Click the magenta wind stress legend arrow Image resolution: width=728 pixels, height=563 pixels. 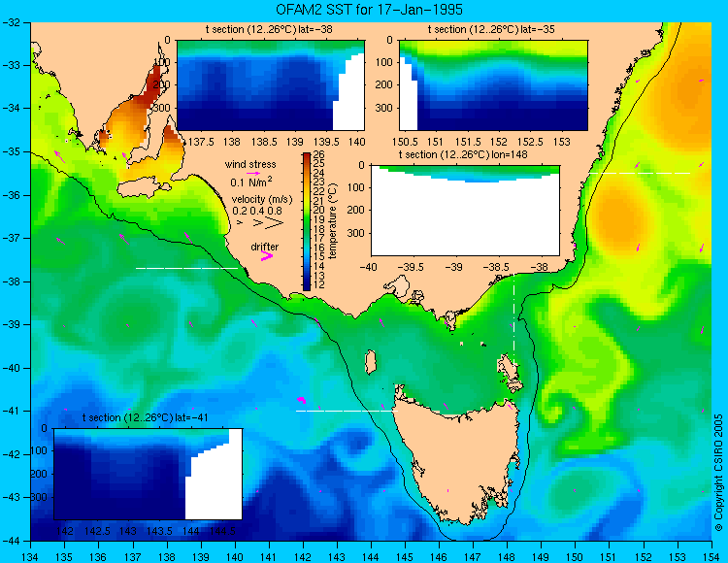coord(253,173)
